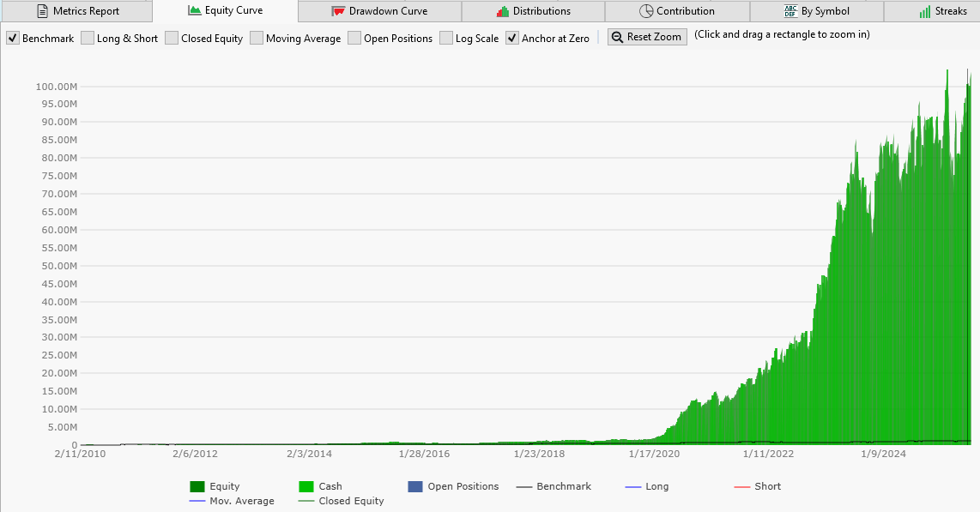Switch to the Contribution tab
980x512 pixels.
tap(677, 11)
